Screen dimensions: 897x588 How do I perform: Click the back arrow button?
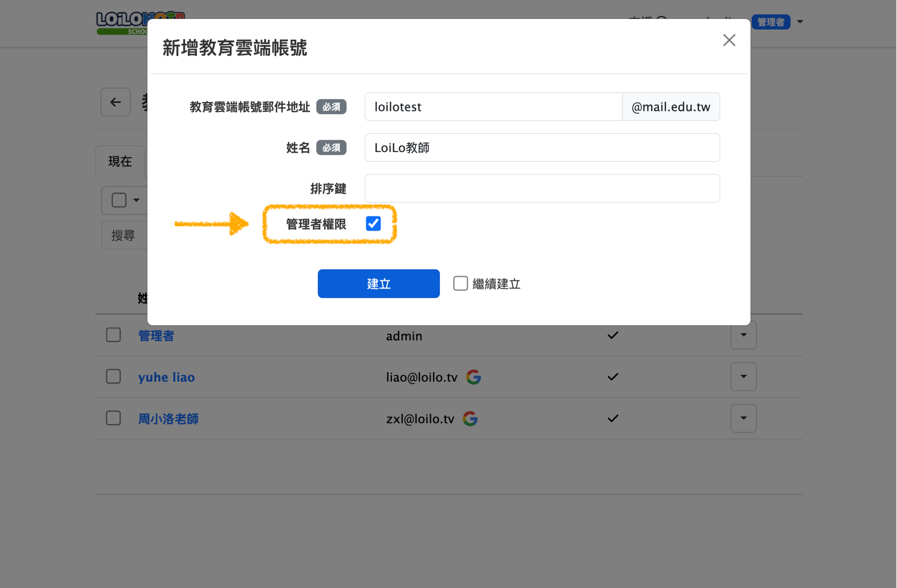point(115,102)
